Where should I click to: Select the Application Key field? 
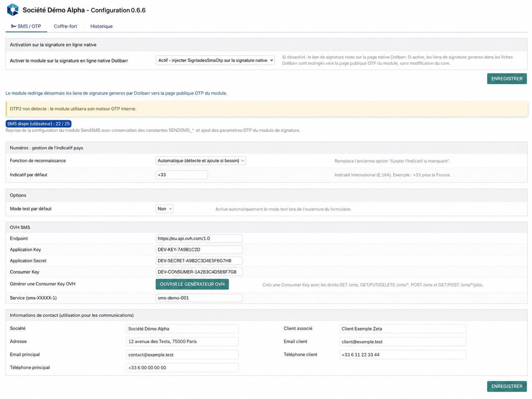(199, 249)
